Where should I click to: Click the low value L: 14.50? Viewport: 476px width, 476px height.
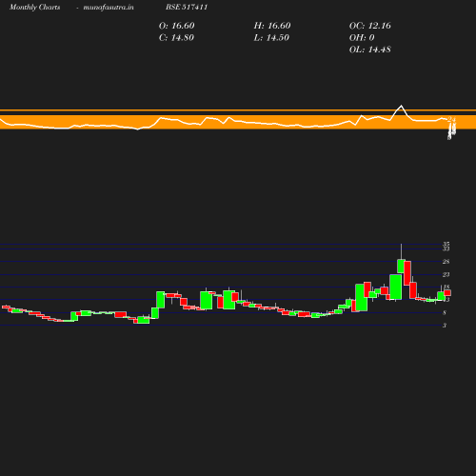(271, 38)
